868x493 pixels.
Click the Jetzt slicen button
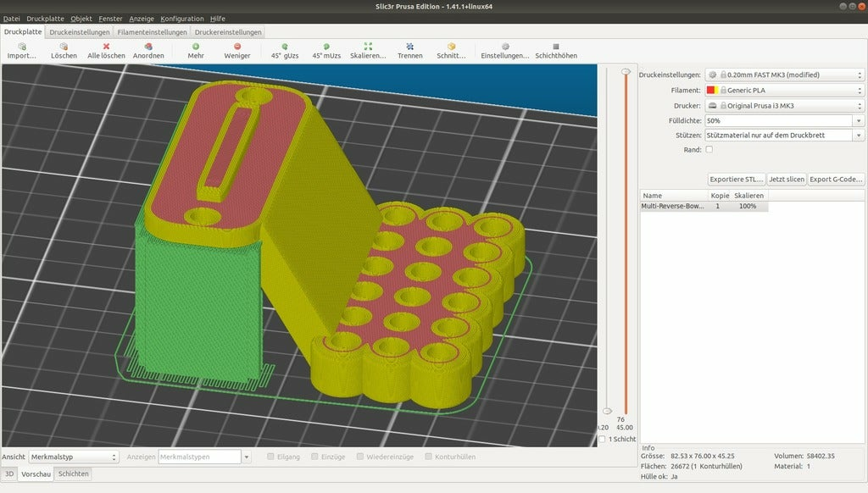[x=786, y=180]
